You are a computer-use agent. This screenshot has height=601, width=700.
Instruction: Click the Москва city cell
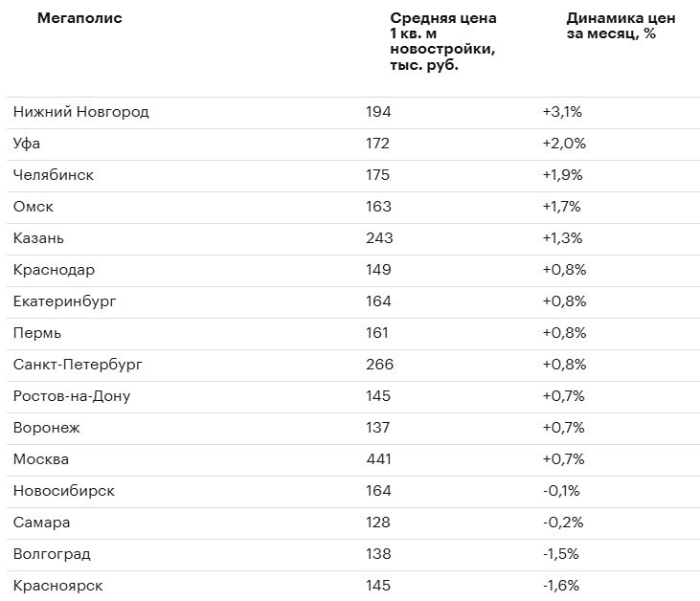pos(41,459)
